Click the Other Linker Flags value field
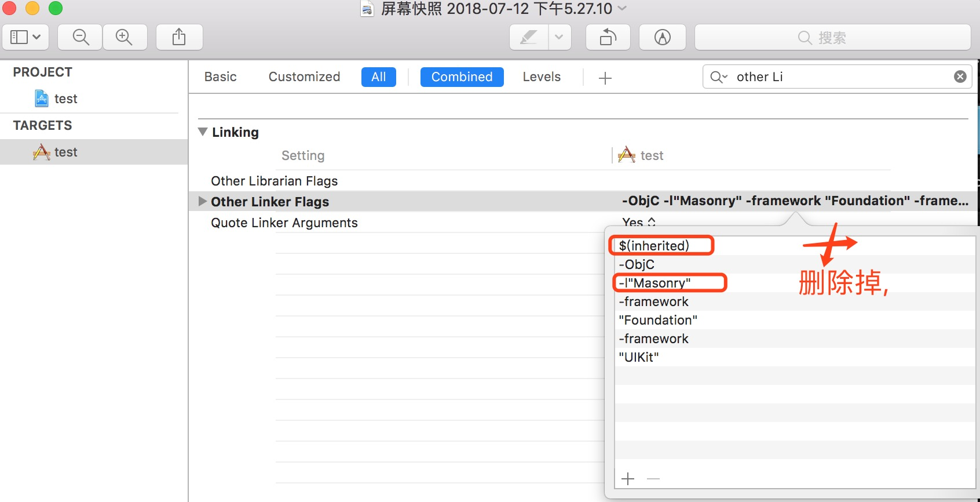This screenshot has height=502, width=980. pyautogui.click(x=795, y=201)
